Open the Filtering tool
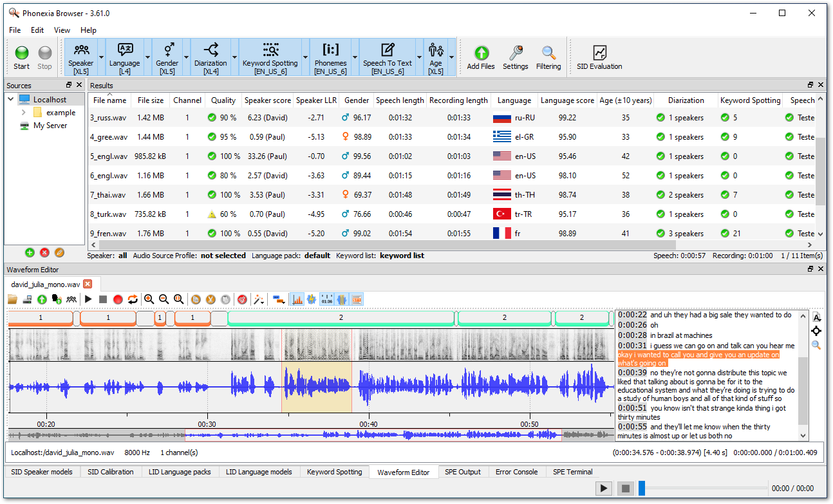 548,57
